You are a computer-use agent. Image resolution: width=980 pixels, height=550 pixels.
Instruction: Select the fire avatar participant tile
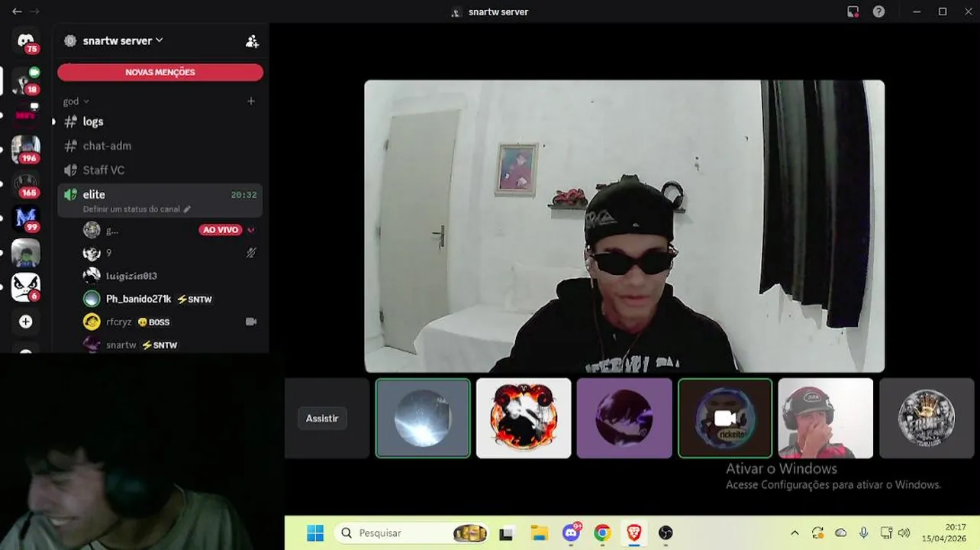click(x=524, y=418)
